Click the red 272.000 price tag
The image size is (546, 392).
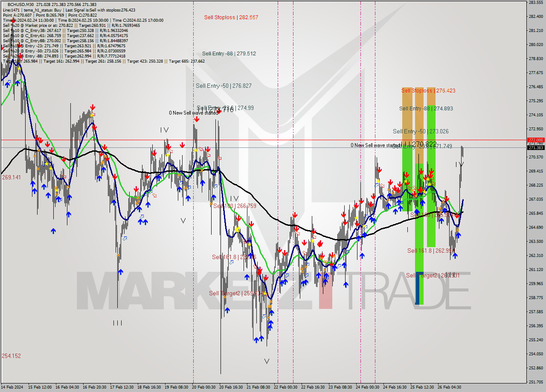[x=536, y=140]
